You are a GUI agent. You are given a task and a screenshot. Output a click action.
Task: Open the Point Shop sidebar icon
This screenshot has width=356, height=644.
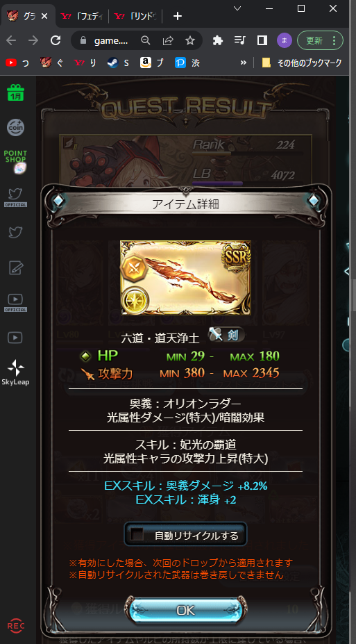[x=15, y=161]
